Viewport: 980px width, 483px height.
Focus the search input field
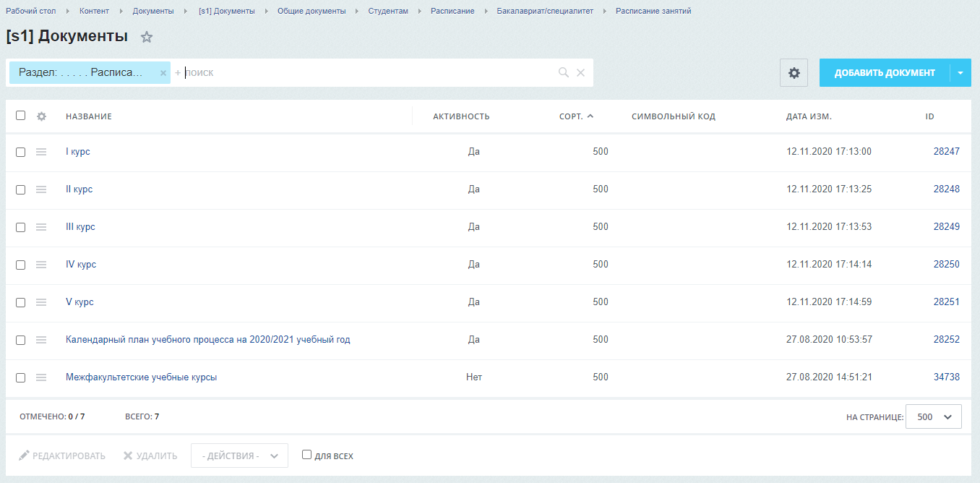click(x=361, y=72)
